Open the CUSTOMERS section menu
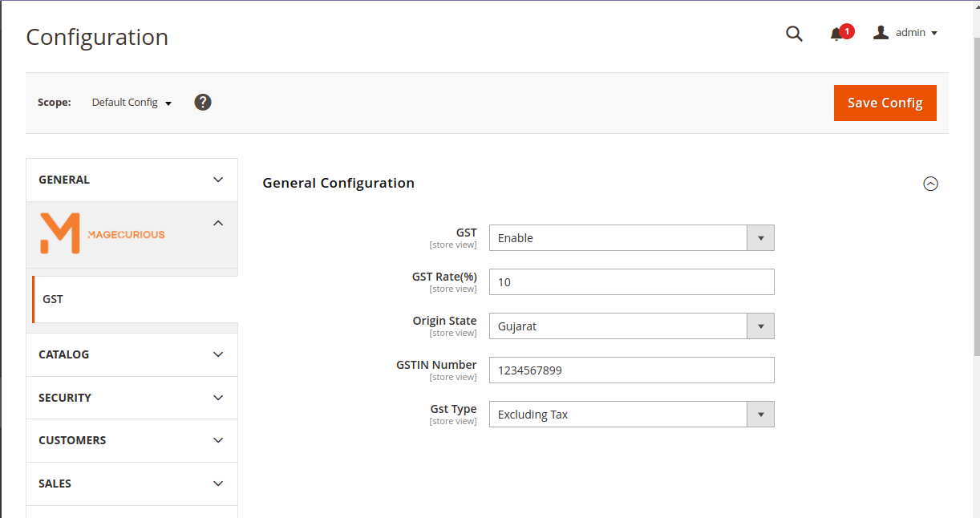 click(x=132, y=440)
